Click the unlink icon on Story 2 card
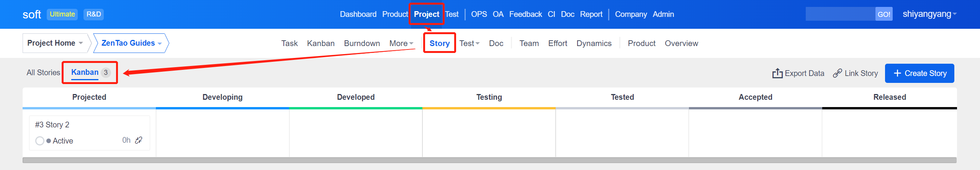 (139, 140)
